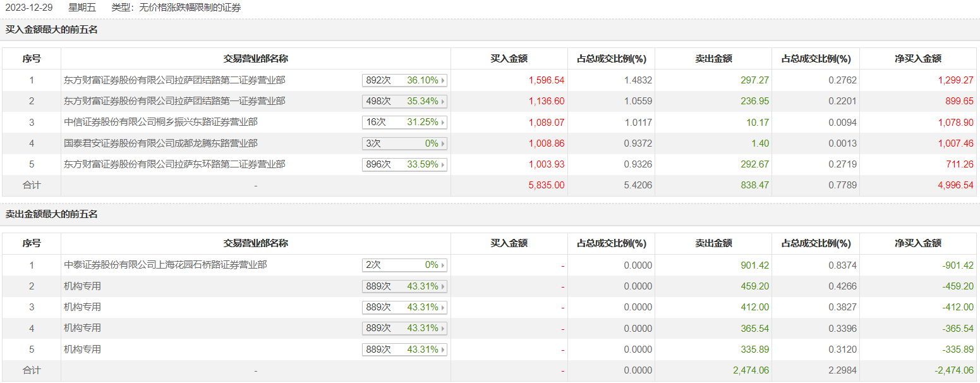Screen dimensions: 980x383
Task: Select the buy amount value 1,596.54
Action: pos(546,80)
